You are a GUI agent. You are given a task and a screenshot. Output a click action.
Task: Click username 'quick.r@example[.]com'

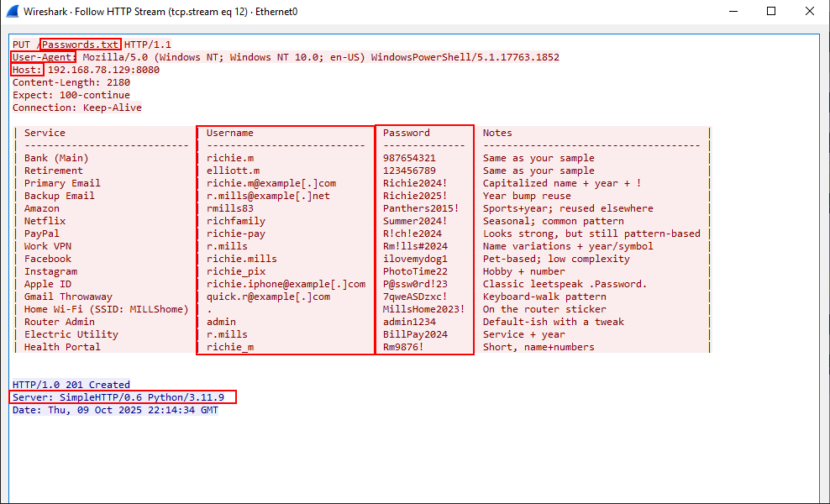point(268,297)
